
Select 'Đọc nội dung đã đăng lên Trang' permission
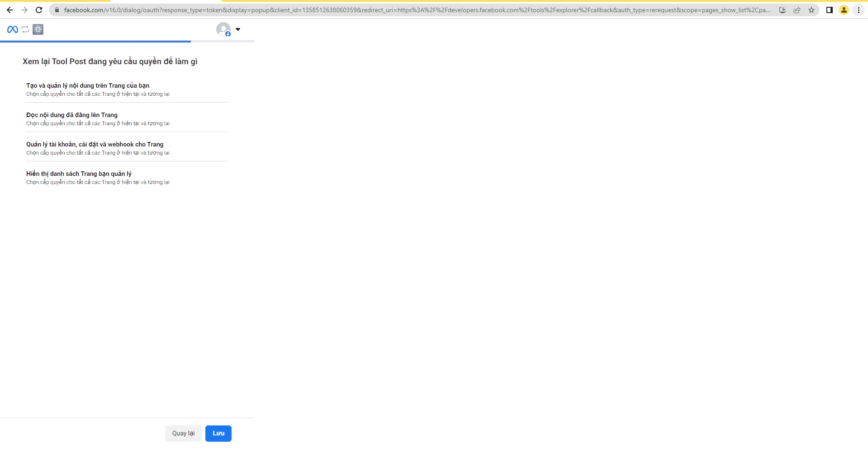click(x=72, y=115)
